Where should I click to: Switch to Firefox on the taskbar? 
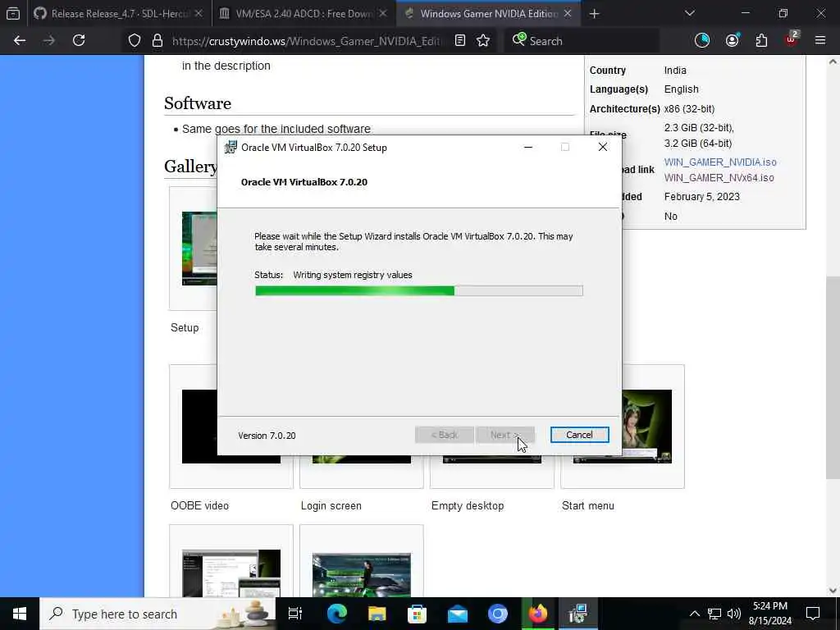[x=538, y=614]
